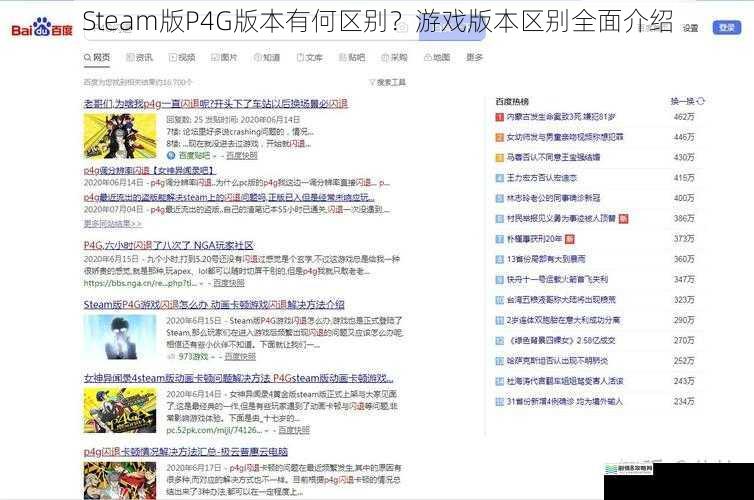Image resolution: width=754 pixels, height=500 pixels.
Task: Click thumbnail of first p4g tieba result
Action: tap(120, 136)
